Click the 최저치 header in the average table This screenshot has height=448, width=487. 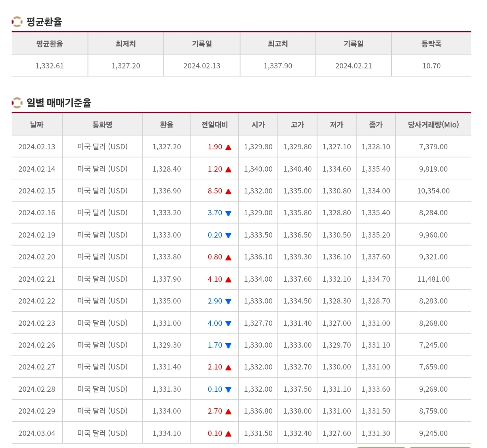click(126, 44)
